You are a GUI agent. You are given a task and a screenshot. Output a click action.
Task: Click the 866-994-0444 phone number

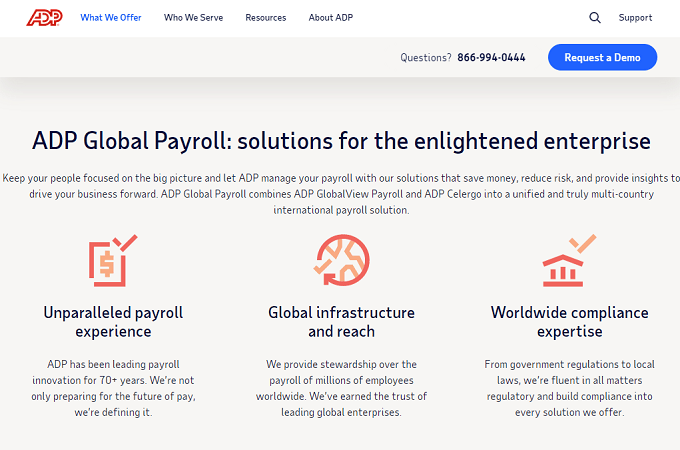click(491, 58)
